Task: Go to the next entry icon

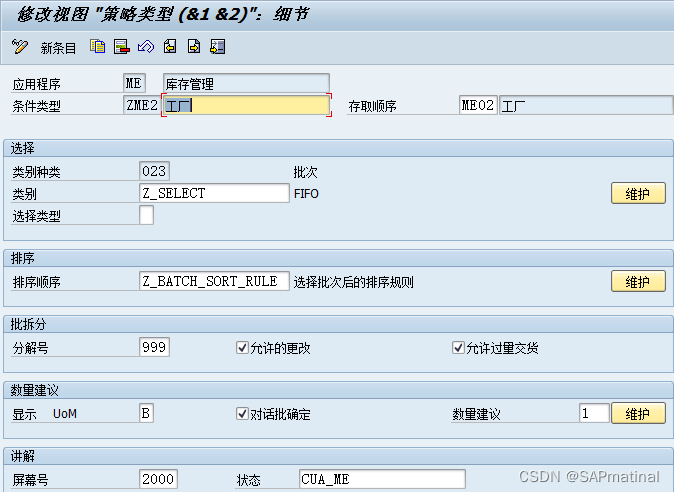Action: pyautogui.click(x=194, y=46)
